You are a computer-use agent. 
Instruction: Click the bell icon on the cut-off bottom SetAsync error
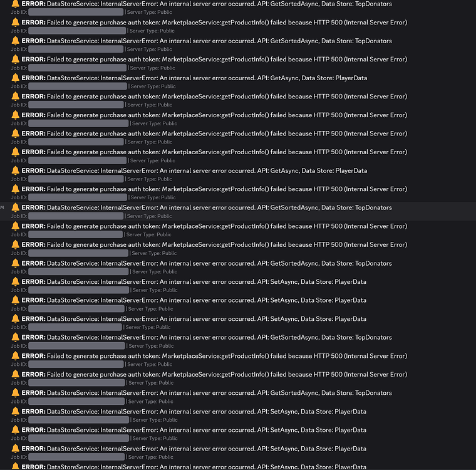click(15, 466)
